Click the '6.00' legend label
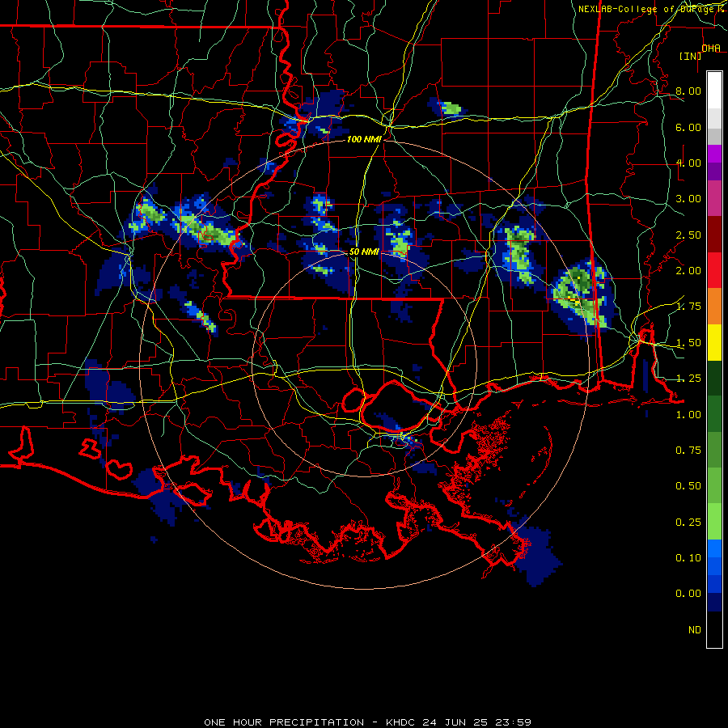Screen dimensions: 728x728 click(688, 127)
